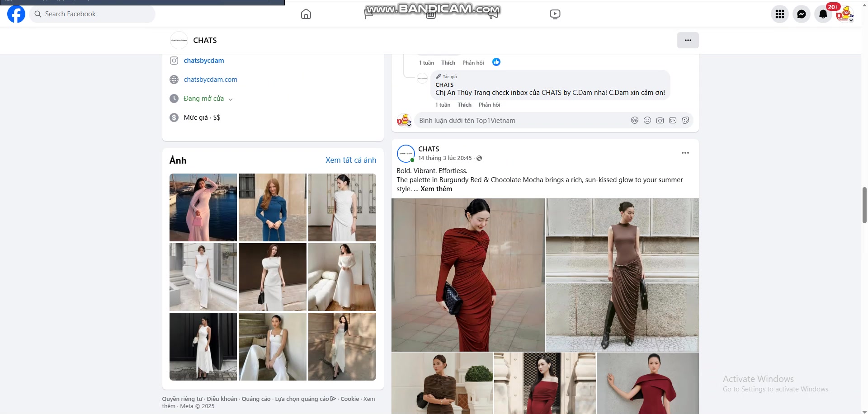868x414 pixels.
Task: Open the apps grid menu icon
Action: click(779, 14)
